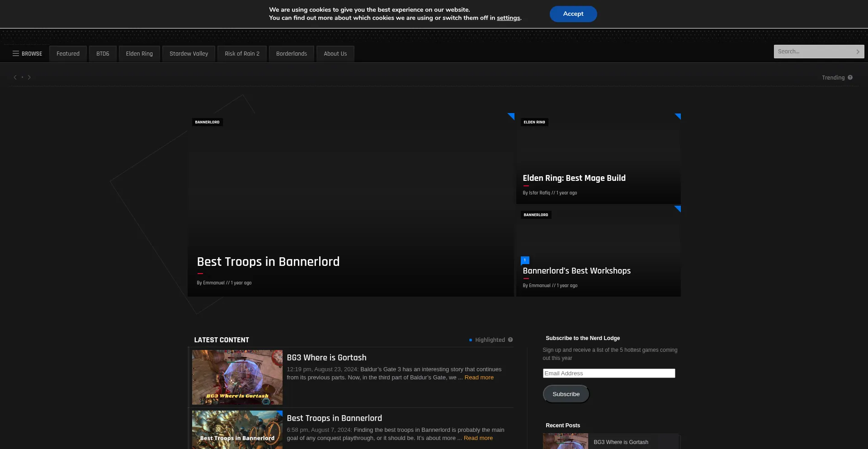Click the previous slide arrow icon

click(15, 77)
